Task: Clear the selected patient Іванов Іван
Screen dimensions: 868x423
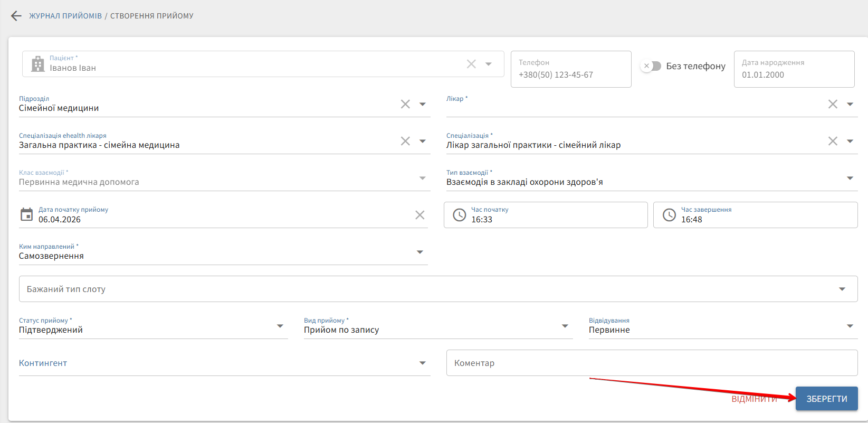Action: 471,64
